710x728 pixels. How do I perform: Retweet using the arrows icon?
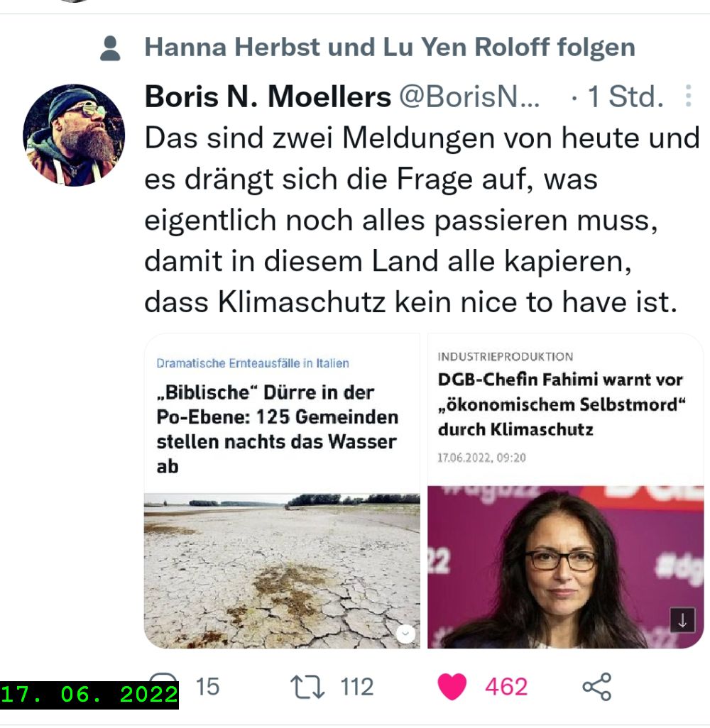pyautogui.click(x=307, y=687)
